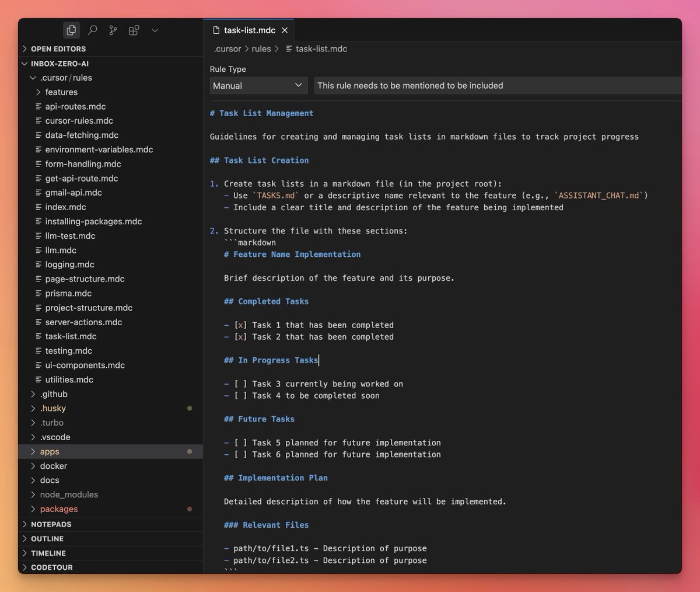The width and height of the screenshot is (700, 592).
Task: Open gmail-api.mdc file
Action: click(x=111, y=193)
